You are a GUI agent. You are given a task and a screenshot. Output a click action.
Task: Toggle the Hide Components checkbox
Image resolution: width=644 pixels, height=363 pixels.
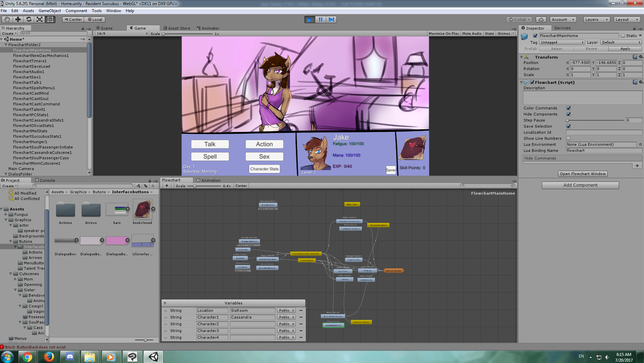click(568, 114)
